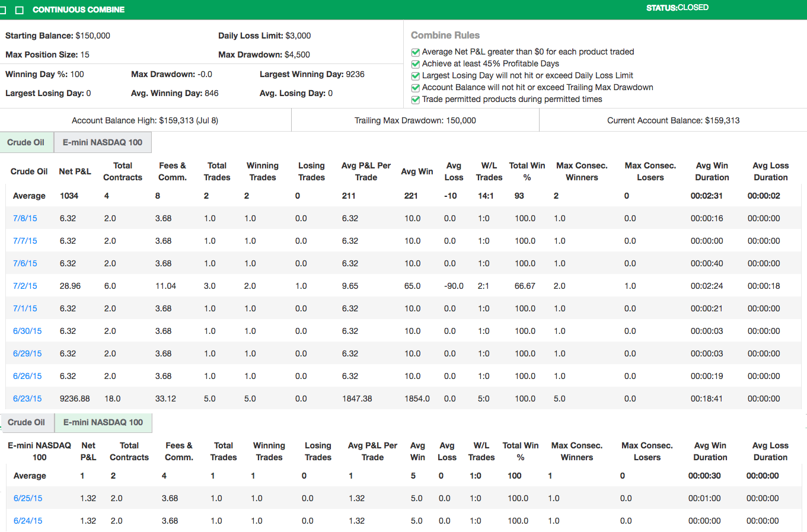The width and height of the screenshot is (807, 532).
Task: Toggle the Trailing Max Drawdown rule checkbox
Action: point(415,88)
